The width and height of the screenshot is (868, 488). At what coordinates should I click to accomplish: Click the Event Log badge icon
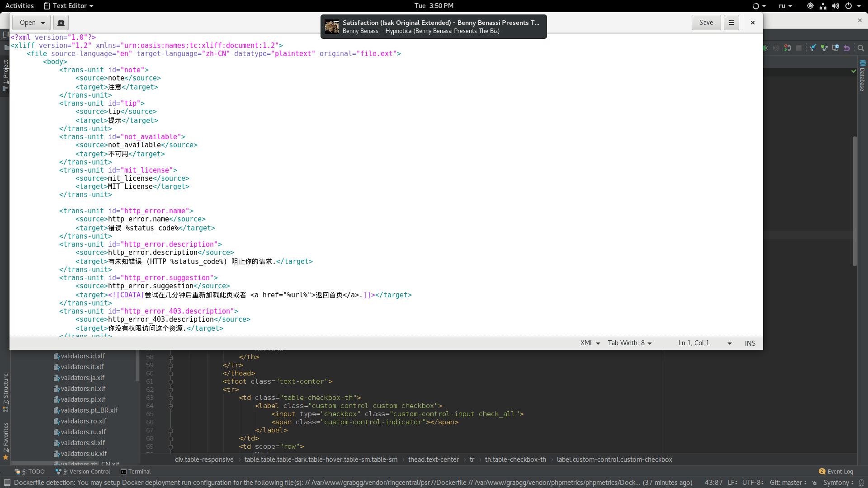pyautogui.click(x=822, y=471)
